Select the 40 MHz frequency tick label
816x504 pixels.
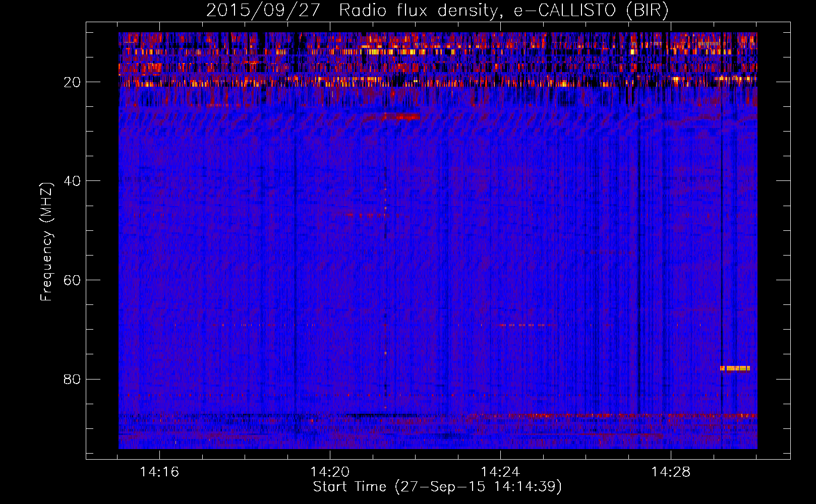click(72, 181)
